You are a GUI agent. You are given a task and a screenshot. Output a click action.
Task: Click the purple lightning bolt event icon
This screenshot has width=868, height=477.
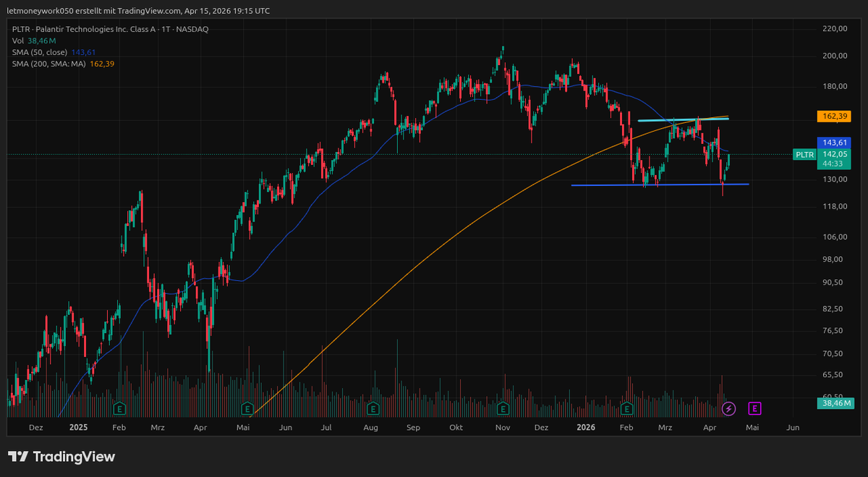click(x=728, y=409)
